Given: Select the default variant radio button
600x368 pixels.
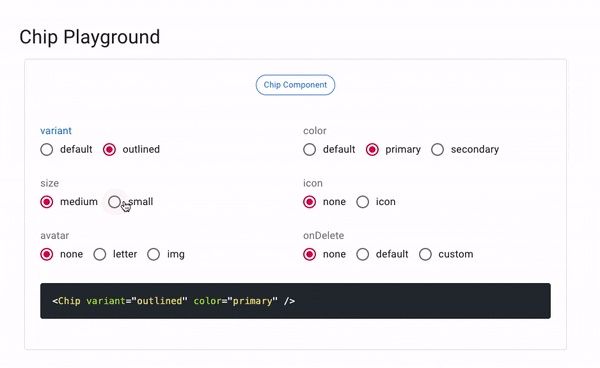Looking at the screenshot, I should (47, 150).
